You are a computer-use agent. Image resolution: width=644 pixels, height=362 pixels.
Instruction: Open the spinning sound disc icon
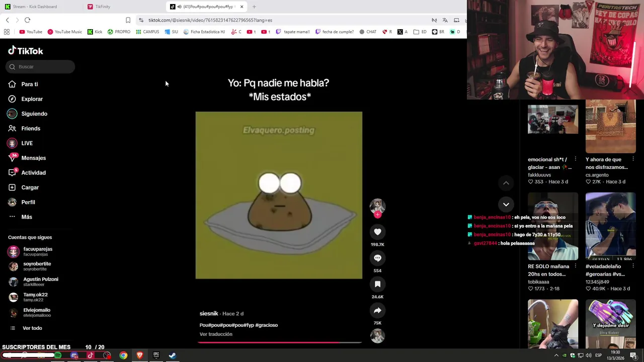377,336
